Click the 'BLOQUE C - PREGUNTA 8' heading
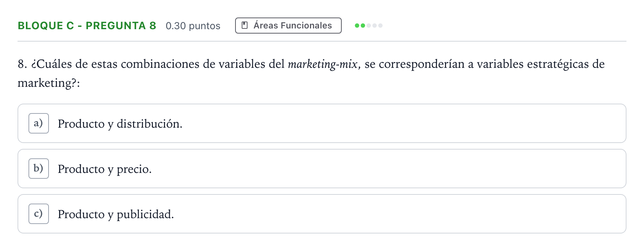This screenshot has width=644, height=251. [87, 26]
